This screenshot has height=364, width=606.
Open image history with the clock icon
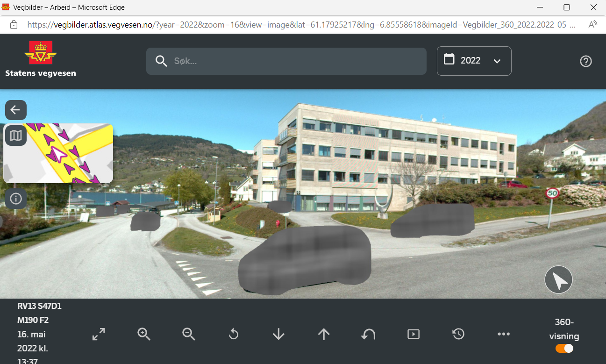click(458, 334)
